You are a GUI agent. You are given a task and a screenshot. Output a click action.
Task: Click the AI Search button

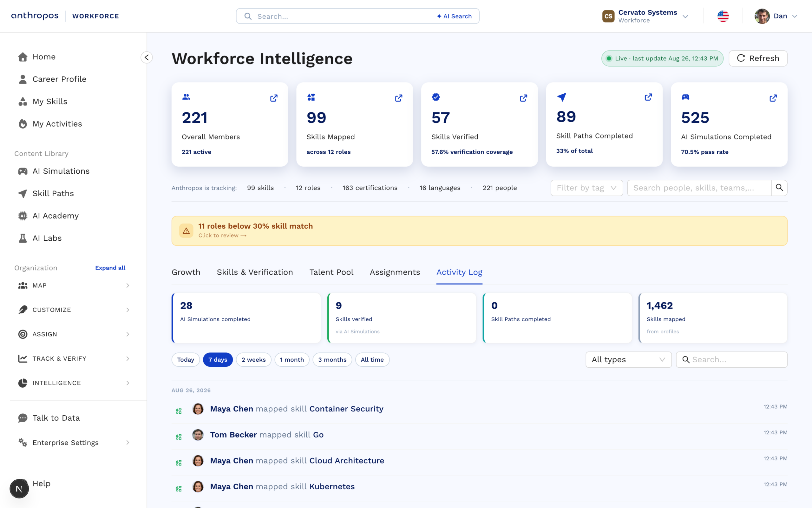click(x=454, y=16)
